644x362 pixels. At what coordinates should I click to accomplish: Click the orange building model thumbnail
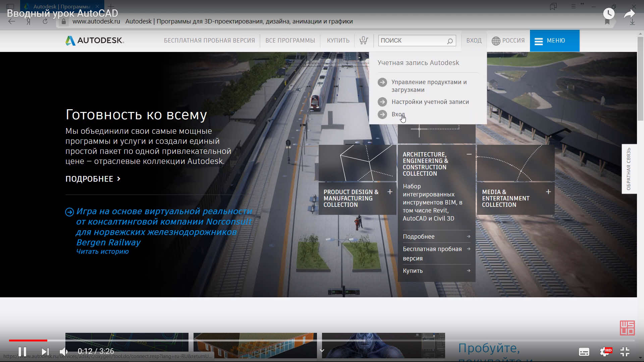(x=255, y=345)
